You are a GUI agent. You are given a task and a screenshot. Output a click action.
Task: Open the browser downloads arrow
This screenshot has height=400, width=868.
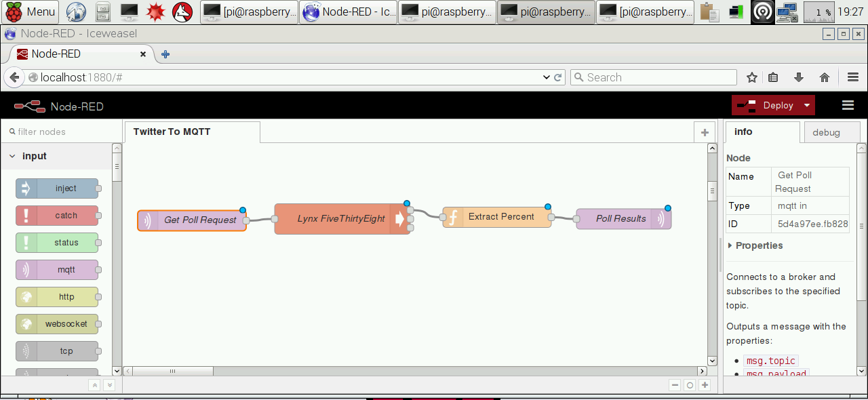799,77
